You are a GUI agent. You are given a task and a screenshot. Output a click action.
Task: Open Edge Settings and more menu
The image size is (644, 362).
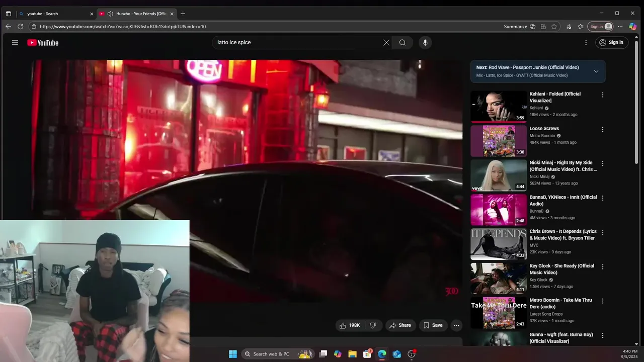620,27
